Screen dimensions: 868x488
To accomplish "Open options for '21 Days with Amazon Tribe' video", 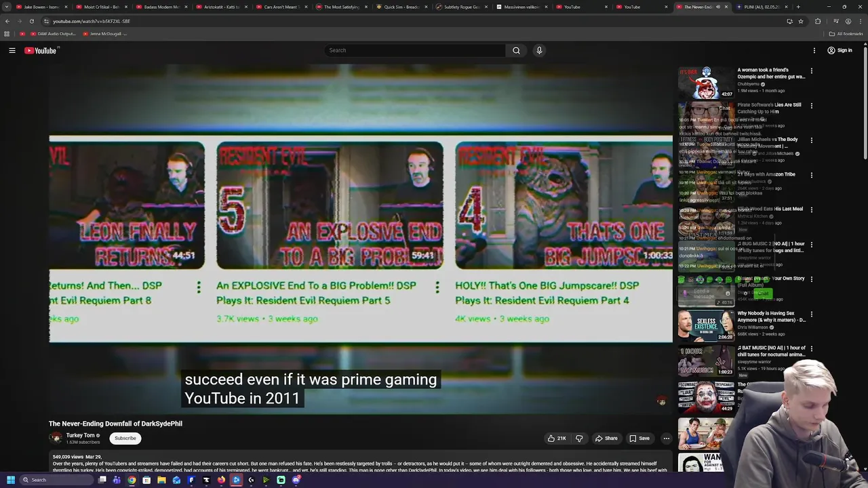I will click(x=811, y=175).
